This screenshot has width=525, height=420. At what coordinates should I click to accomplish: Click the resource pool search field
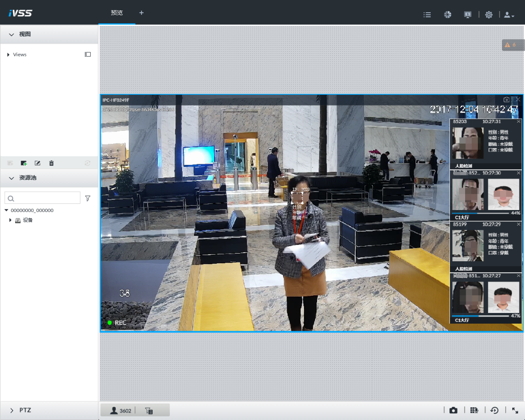pyautogui.click(x=46, y=198)
